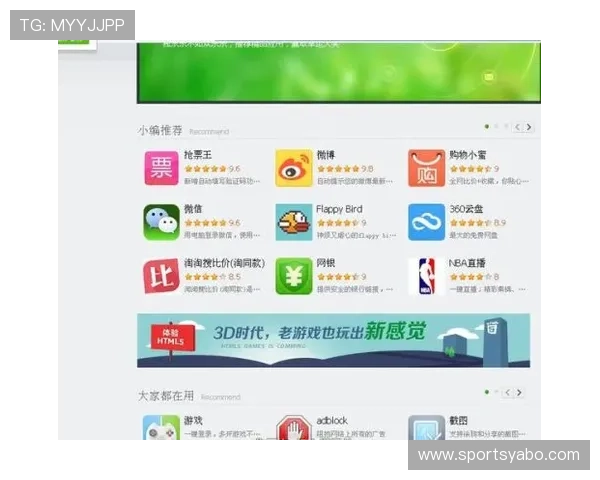Click the 购物小蜜 app title

(x=468, y=155)
